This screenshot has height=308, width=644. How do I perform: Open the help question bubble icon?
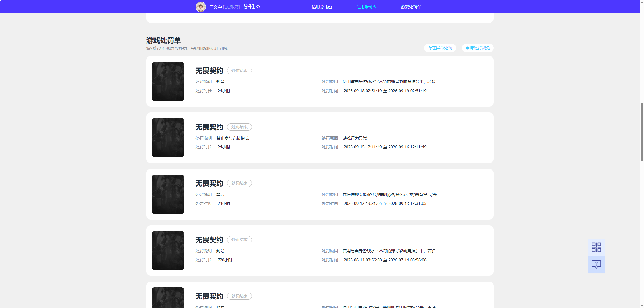point(596,264)
